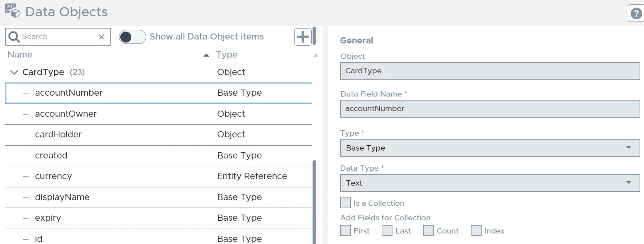
Task: Select the currency row
Action: click(x=158, y=176)
